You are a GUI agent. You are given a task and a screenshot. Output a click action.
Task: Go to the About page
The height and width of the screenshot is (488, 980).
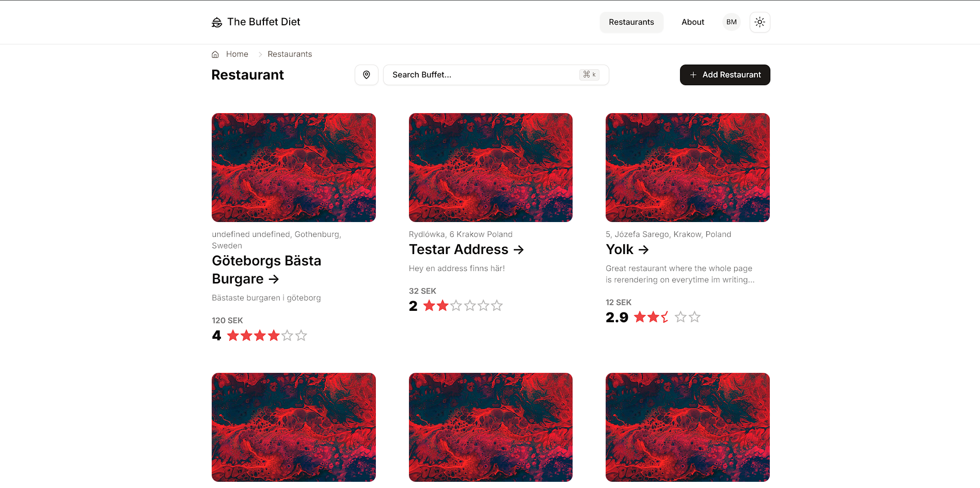(x=692, y=22)
